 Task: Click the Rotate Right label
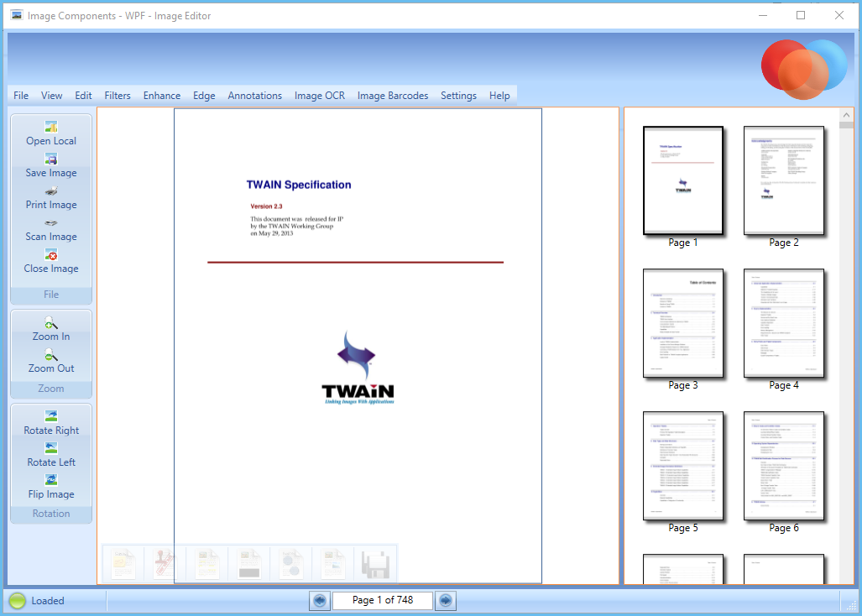tap(51, 431)
